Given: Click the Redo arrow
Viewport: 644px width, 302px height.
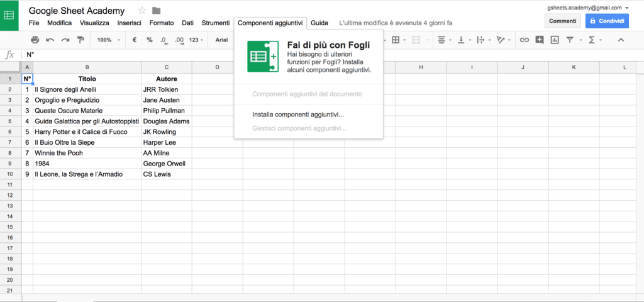Looking at the screenshot, I should pos(65,40).
